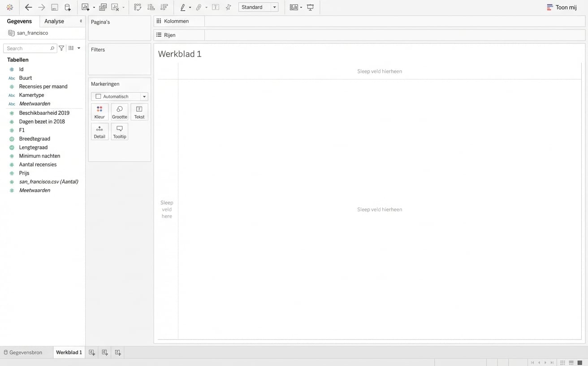Screen dimensions: 588x366
Task: Swap rows and columns
Action: point(138,7)
